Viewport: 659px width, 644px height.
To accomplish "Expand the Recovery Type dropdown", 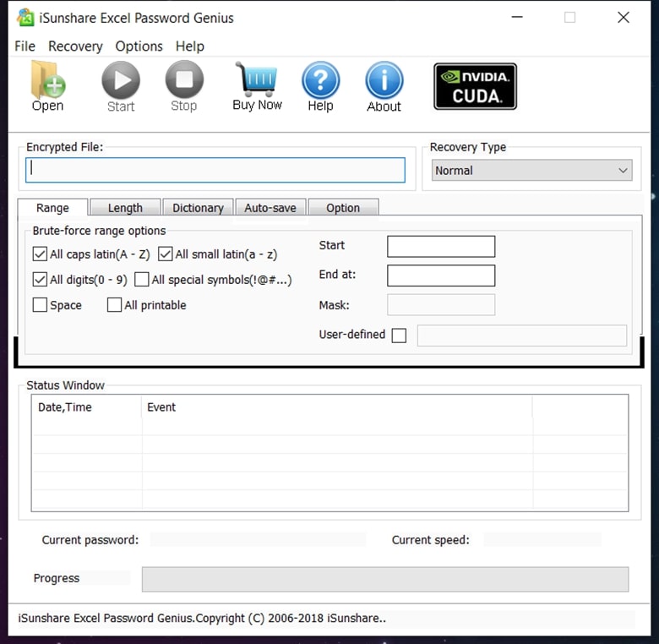I will click(531, 170).
